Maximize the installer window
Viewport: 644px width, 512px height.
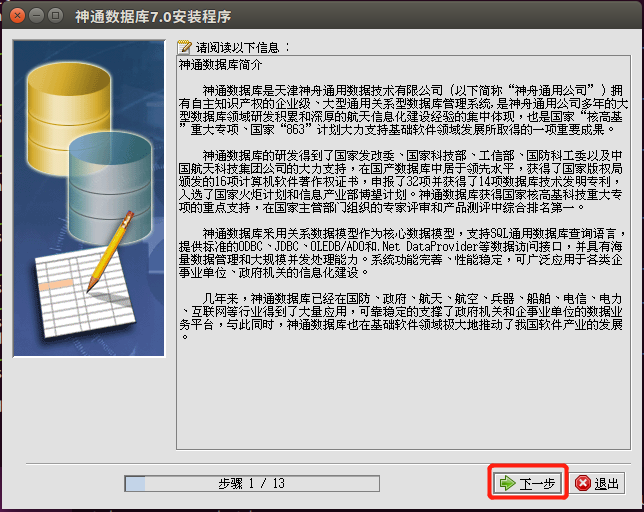tap(55, 16)
